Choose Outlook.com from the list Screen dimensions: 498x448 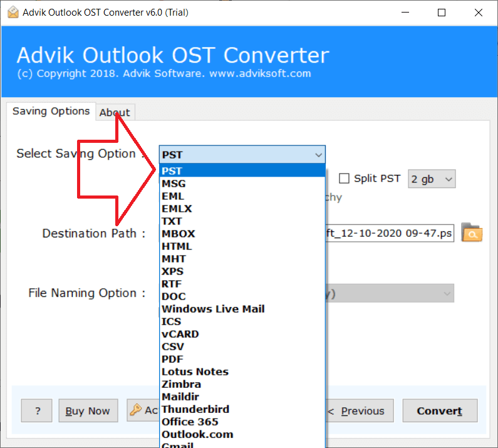click(242, 434)
